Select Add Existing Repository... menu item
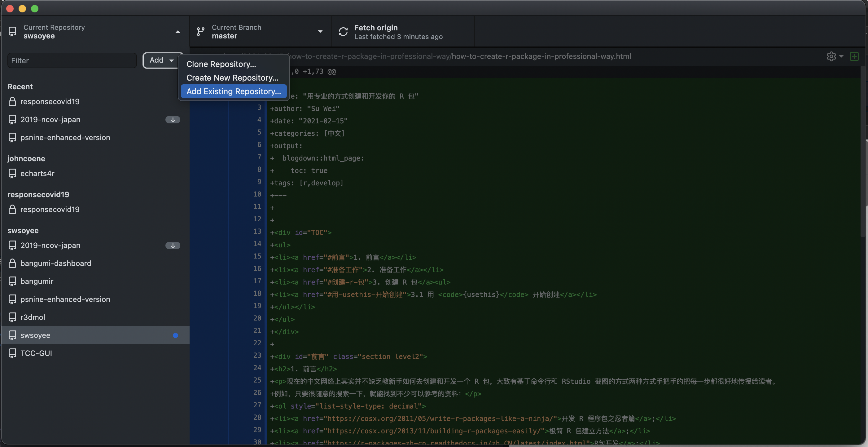 click(x=234, y=91)
